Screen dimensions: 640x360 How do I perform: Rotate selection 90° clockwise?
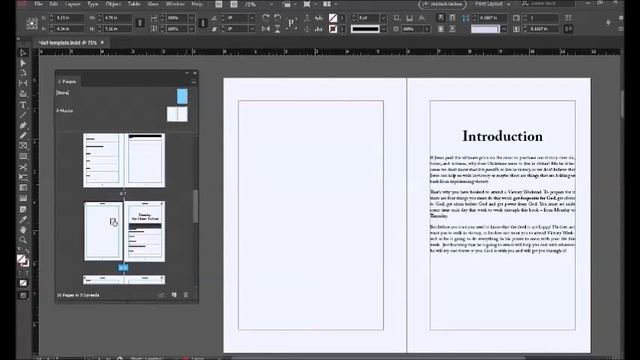click(266, 18)
